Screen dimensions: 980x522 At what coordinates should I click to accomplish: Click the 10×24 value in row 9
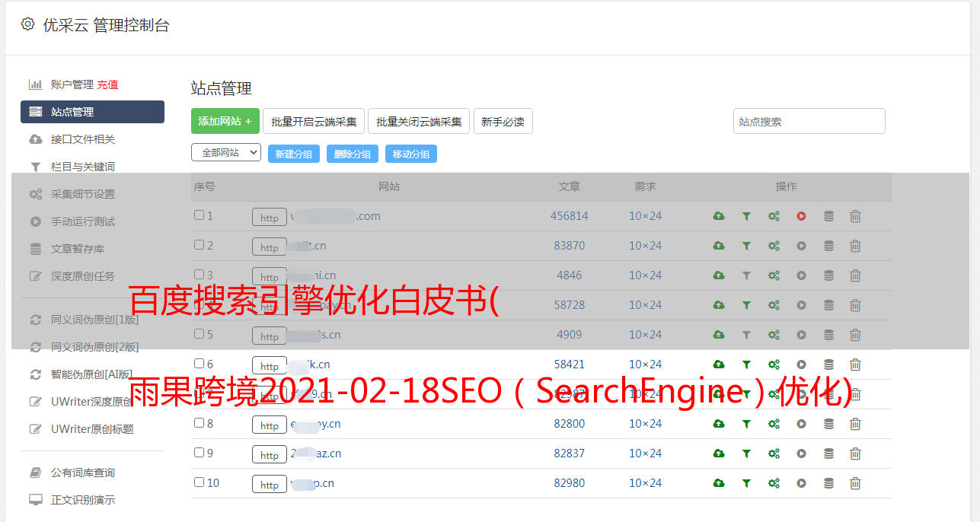coord(646,454)
